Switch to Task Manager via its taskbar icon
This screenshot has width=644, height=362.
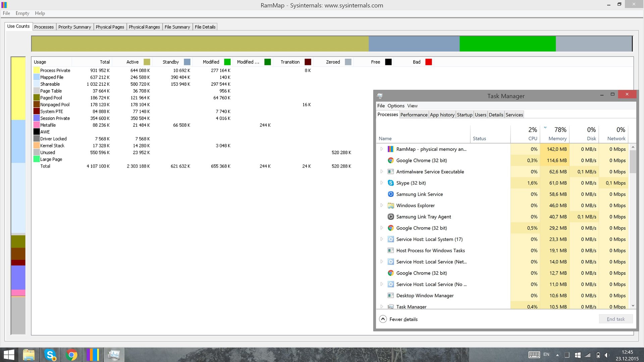point(114,355)
